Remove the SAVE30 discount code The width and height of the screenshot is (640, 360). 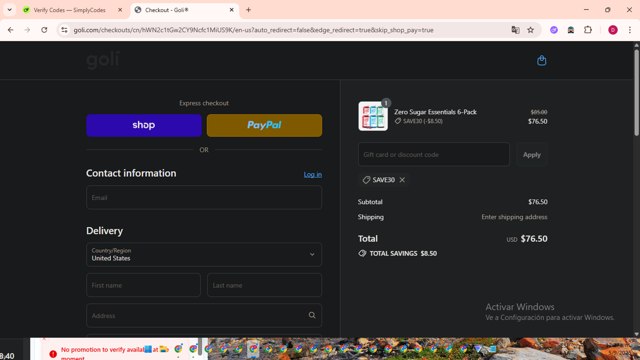tap(402, 180)
